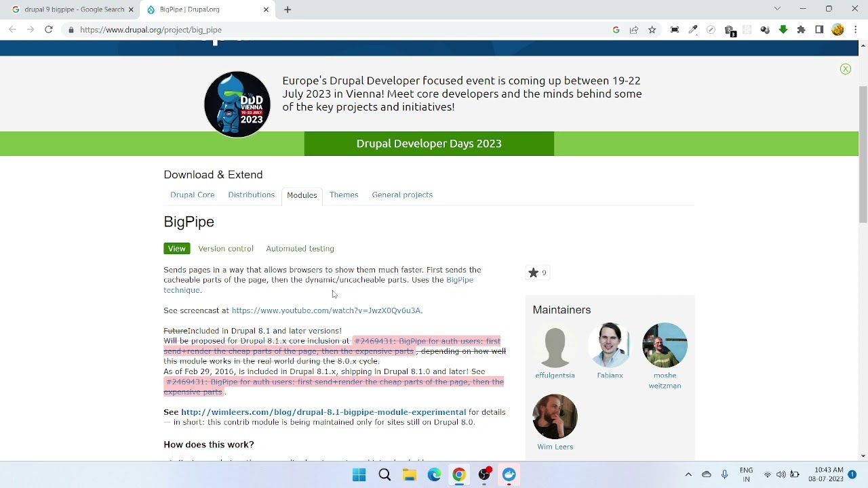Click the Drupal Developer Days 2023 button

tap(429, 144)
